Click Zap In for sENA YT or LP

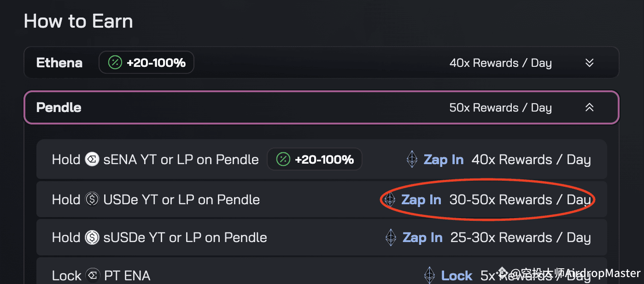[x=444, y=160]
